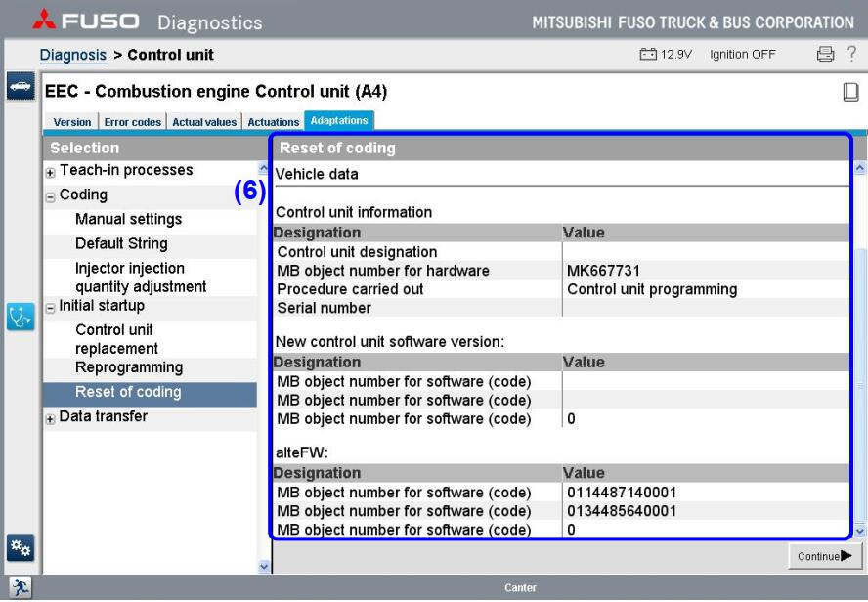Click the selection panel scroll down arrow
The width and height of the screenshot is (868, 602).
click(x=264, y=566)
